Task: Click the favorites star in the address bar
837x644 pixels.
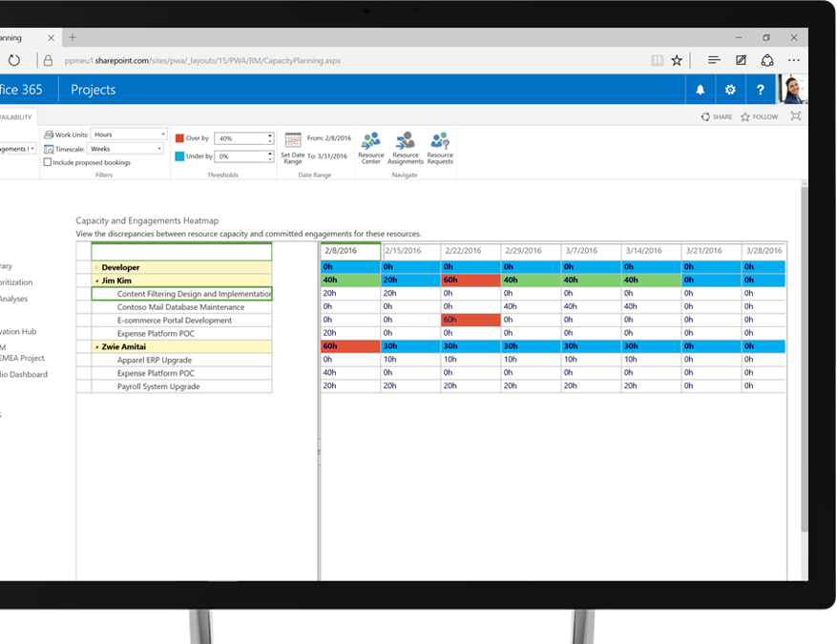Action: [x=677, y=59]
